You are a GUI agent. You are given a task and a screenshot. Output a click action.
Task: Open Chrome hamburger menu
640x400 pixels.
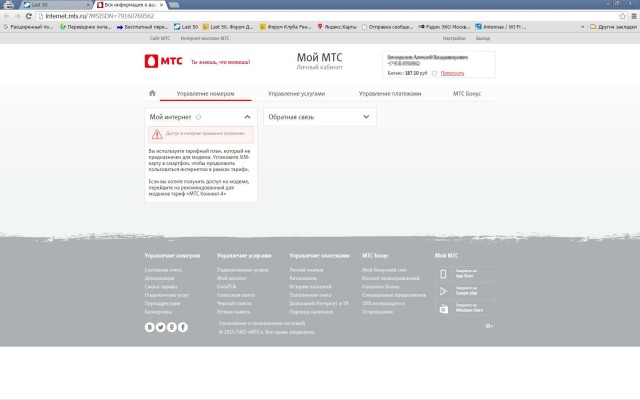[634, 16]
